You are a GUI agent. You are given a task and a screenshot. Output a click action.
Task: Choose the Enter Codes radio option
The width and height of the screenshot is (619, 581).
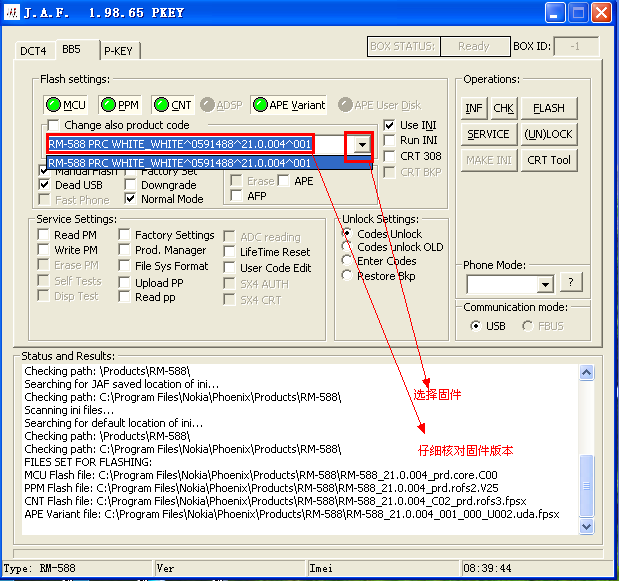click(347, 261)
